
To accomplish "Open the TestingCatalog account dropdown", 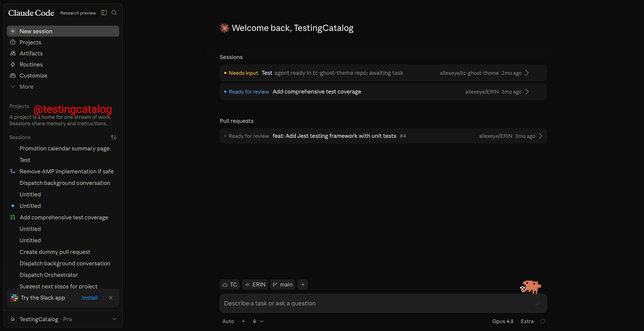I will point(63,319).
